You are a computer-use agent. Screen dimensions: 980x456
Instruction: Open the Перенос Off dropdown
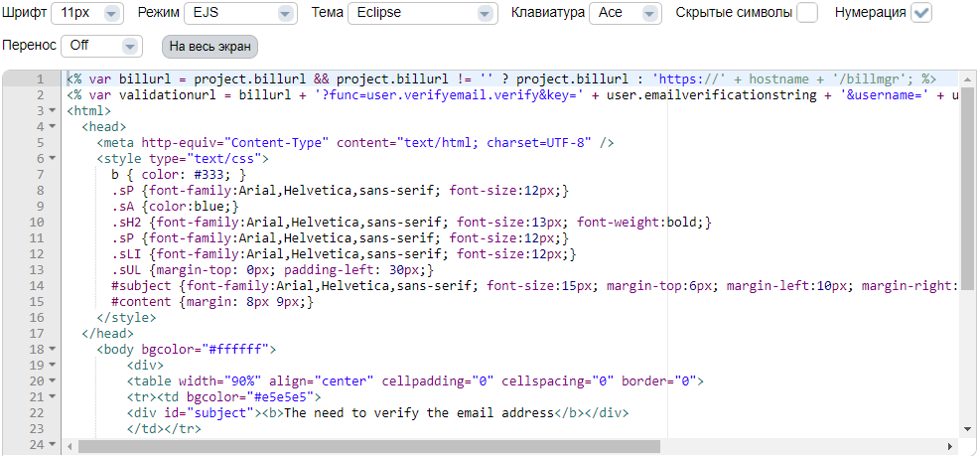[102, 46]
